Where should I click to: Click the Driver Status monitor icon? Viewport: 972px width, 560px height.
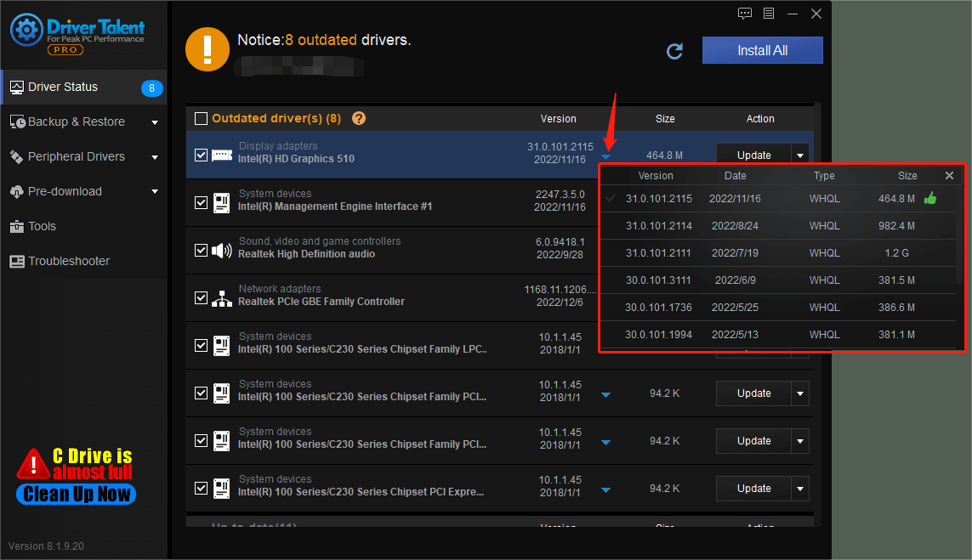click(17, 88)
